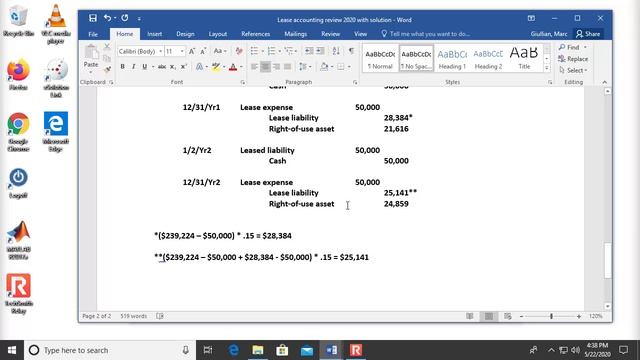The image size is (640, 360).
Task: Apply the Normal style
Action: click(380, 58)
